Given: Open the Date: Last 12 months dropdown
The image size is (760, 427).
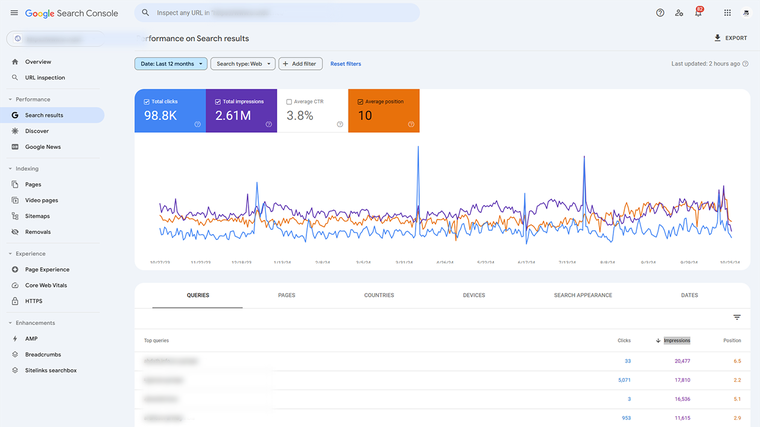Looking at the screenshot, I should pos(171,64).
